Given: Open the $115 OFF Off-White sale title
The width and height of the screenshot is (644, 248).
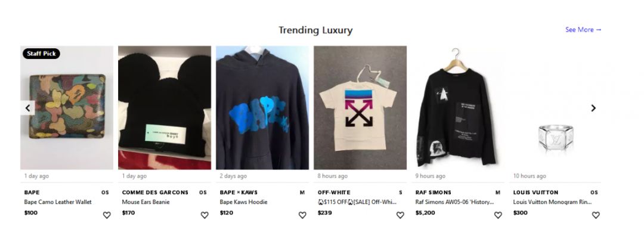Looking at the screenshot, I should click(357, 202).
